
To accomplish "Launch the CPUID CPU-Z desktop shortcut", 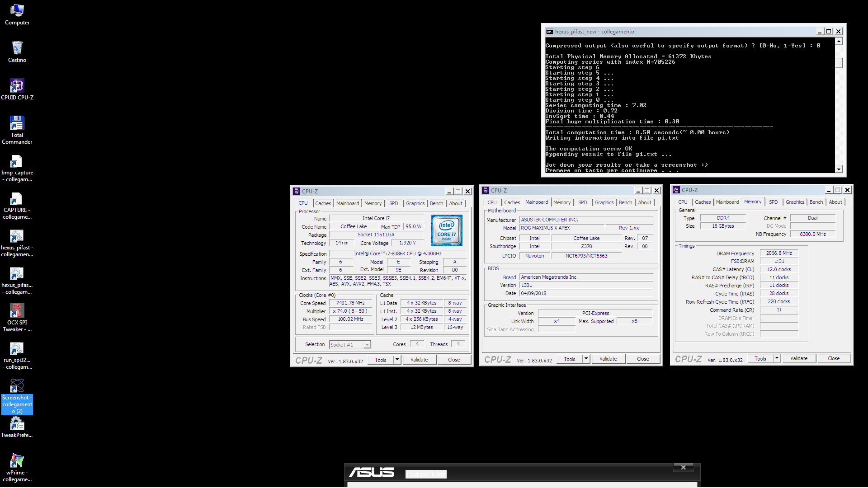I will (x=17, y=89).
